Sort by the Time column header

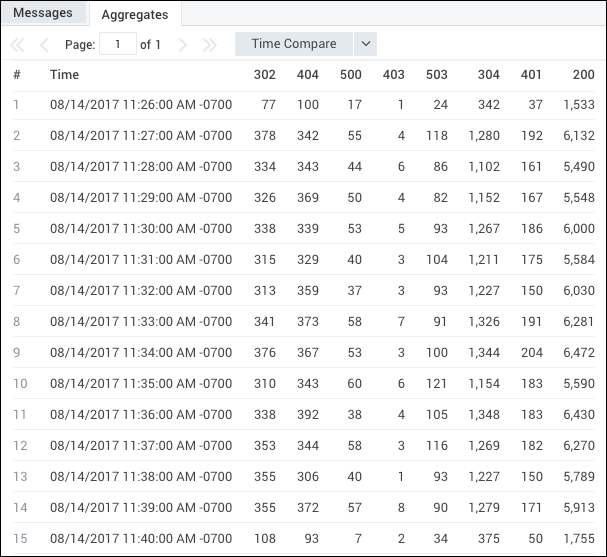pyautogui.click(x=65, y=75)
